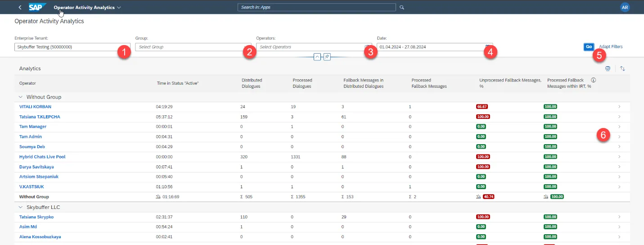Show info for Processed Fallback Messages within IRT
The height and width of the screenshot is (245, 644).
click(593, 80)
